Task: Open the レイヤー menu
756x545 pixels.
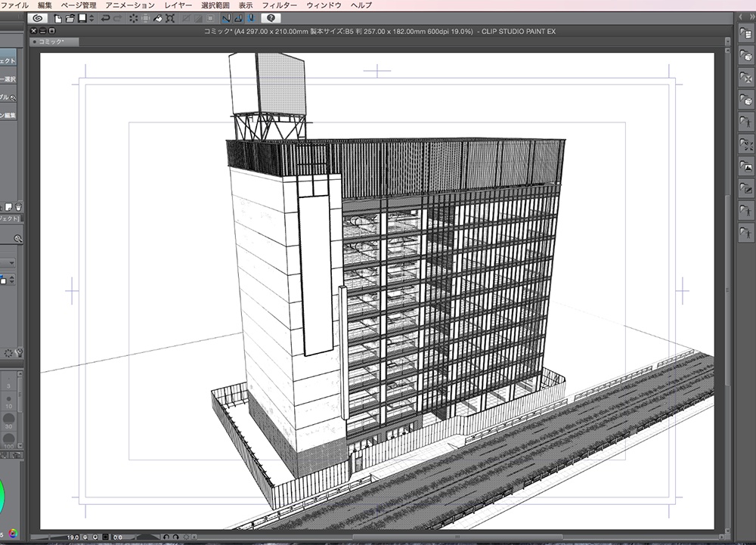Action: [x=178, y=5]
